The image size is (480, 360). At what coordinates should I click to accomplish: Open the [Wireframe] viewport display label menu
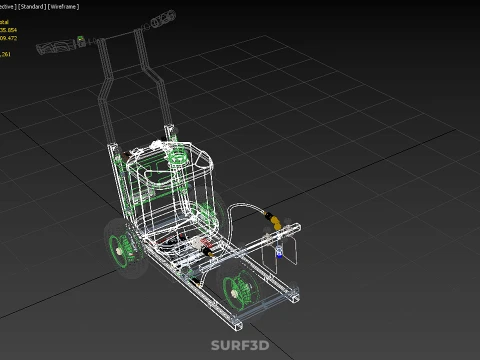[x=63, y=7]
